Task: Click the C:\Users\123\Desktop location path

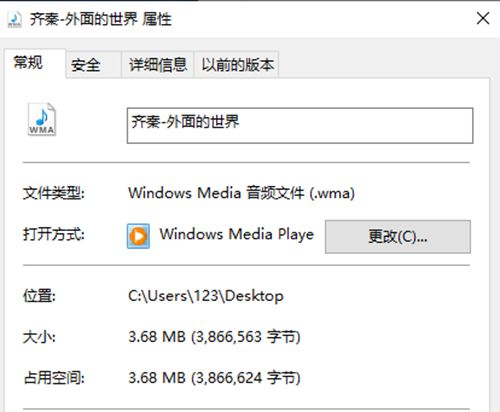Action: [x=206, y=296]
